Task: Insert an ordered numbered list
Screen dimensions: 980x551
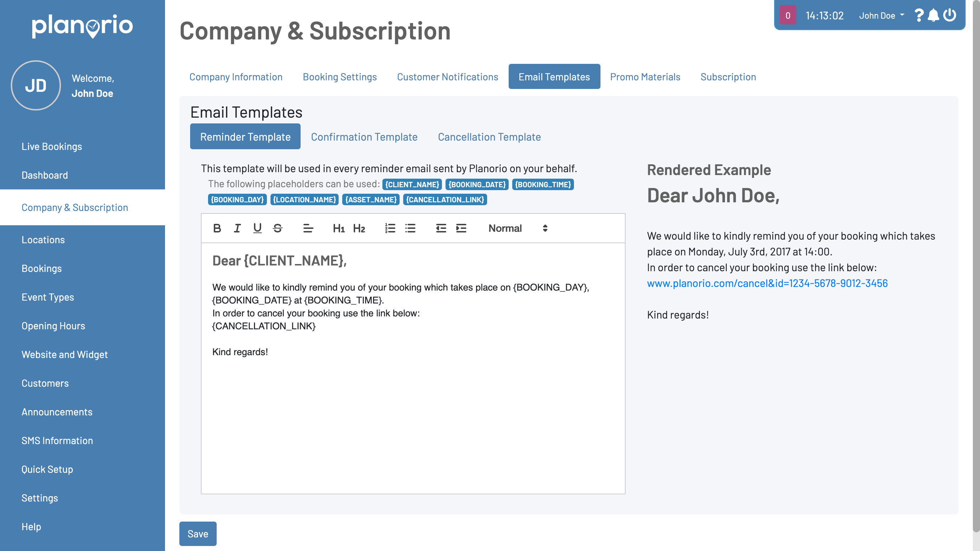Action: 390,228
